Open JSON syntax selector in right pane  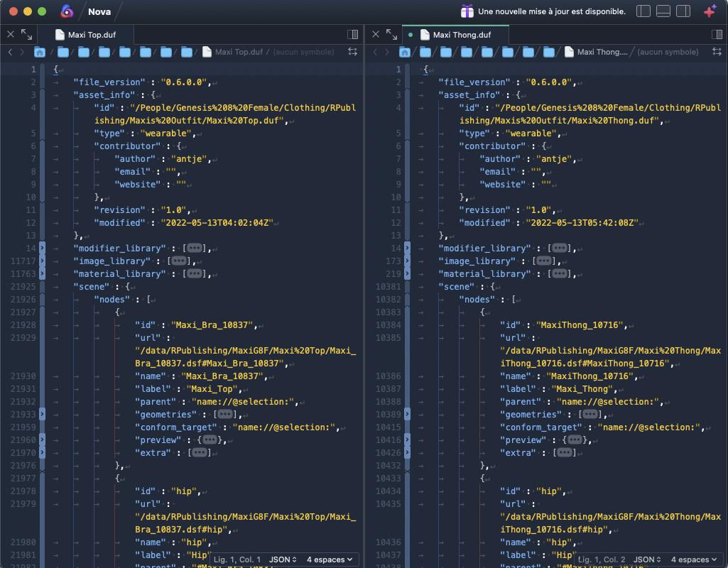coord(647,559)
